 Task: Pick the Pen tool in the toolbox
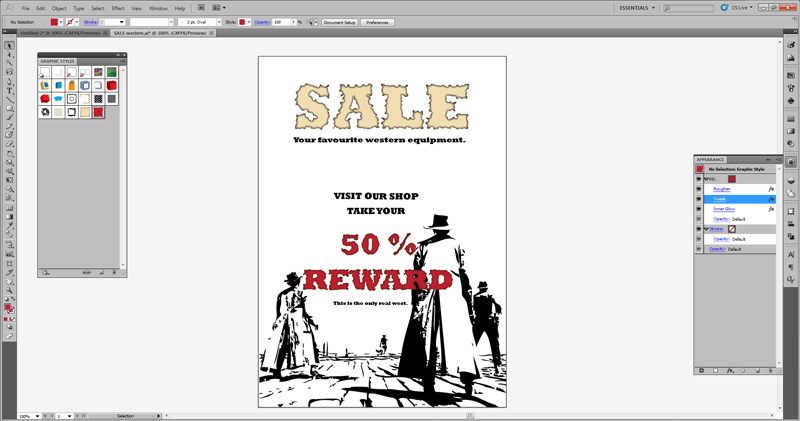coord(10,80)
